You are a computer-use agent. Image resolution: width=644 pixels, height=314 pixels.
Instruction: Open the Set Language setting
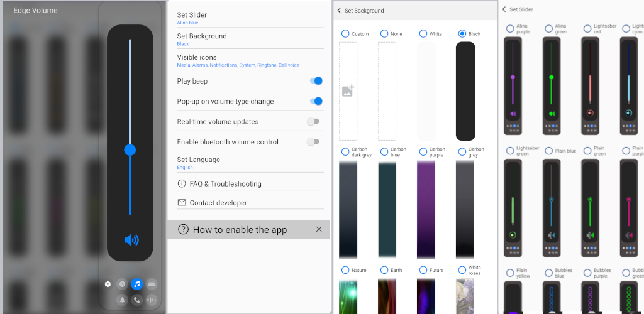click(250, 162)
